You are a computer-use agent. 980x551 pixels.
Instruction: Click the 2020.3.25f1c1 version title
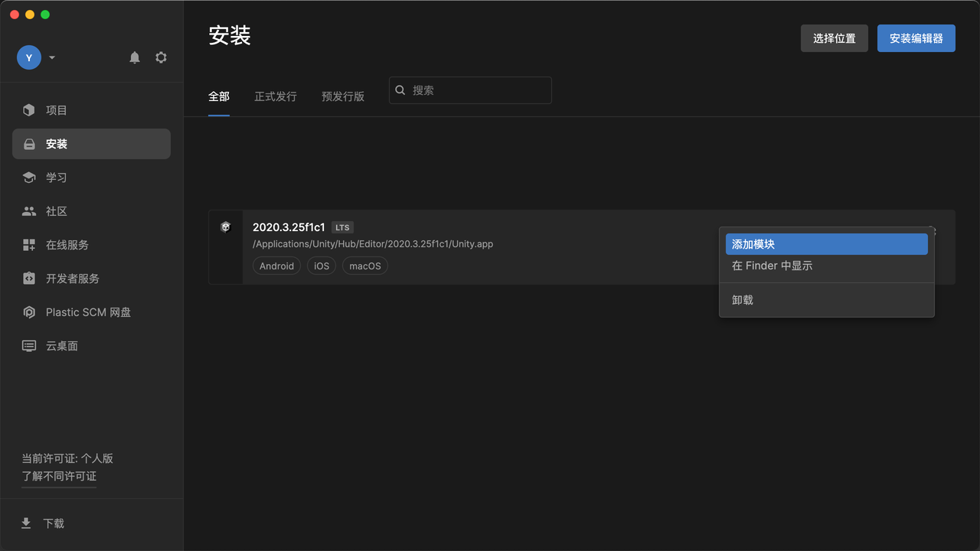tap(289, 227)
